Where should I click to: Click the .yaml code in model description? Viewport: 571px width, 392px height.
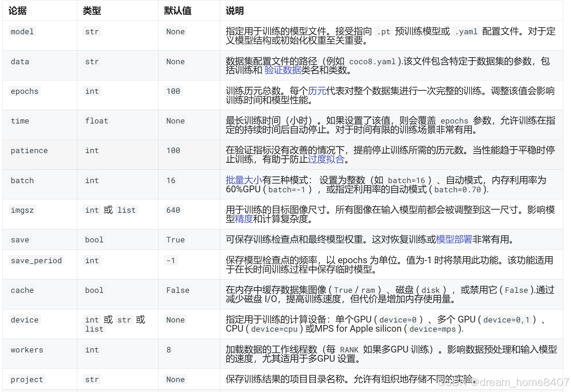click(x=466, y=32)
